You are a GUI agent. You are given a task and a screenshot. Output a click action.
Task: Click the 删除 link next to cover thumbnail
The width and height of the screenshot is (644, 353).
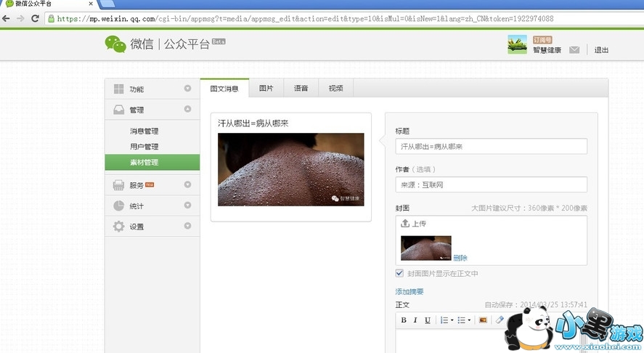click(x=460, y=258)
